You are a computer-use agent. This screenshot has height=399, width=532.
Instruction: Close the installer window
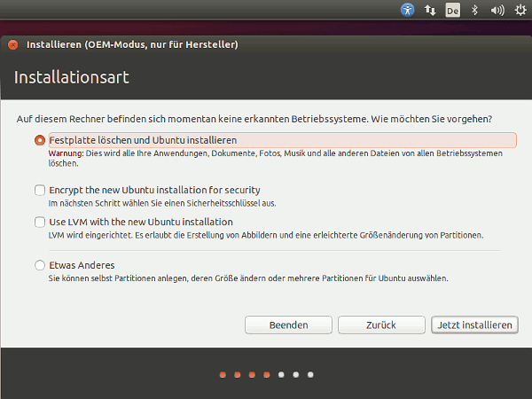click(13, 45)
